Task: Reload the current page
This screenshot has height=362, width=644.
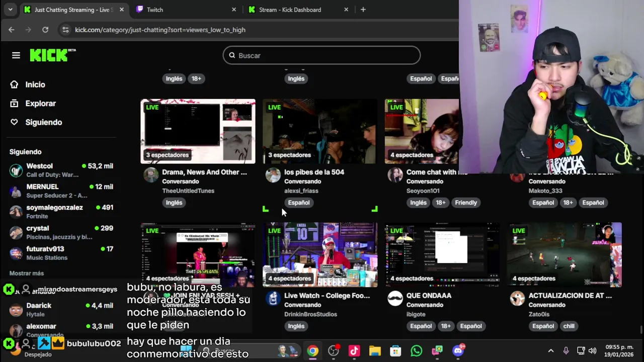Action: [x=45, y=30]
